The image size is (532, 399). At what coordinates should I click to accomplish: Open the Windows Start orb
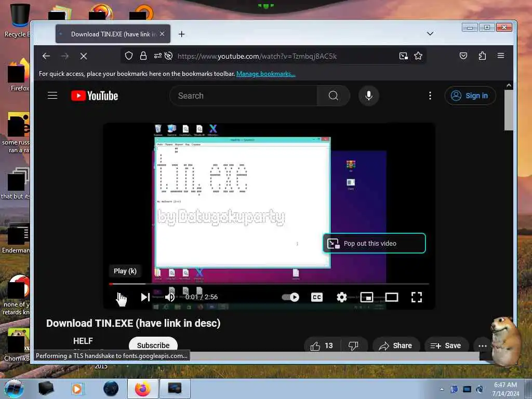click(x=13, y=389)
